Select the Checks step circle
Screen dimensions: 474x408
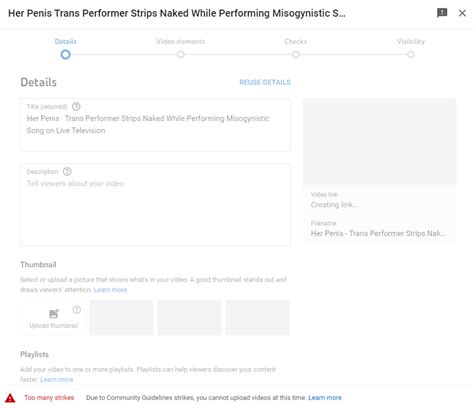click(296, 54)
